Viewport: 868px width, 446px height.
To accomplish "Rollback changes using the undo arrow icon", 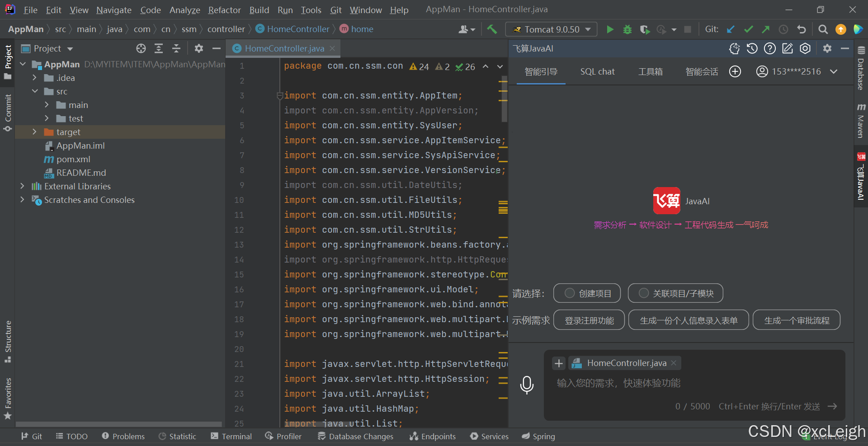I will (802, 29).
